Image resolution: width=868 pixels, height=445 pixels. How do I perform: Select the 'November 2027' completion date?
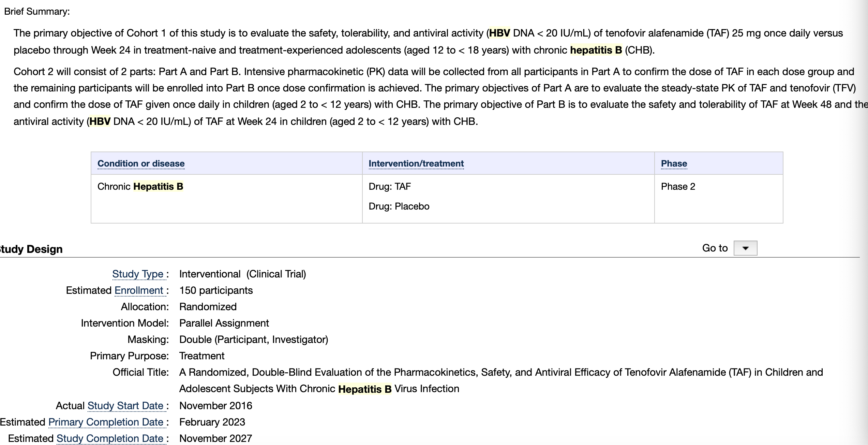coord(215,439)
